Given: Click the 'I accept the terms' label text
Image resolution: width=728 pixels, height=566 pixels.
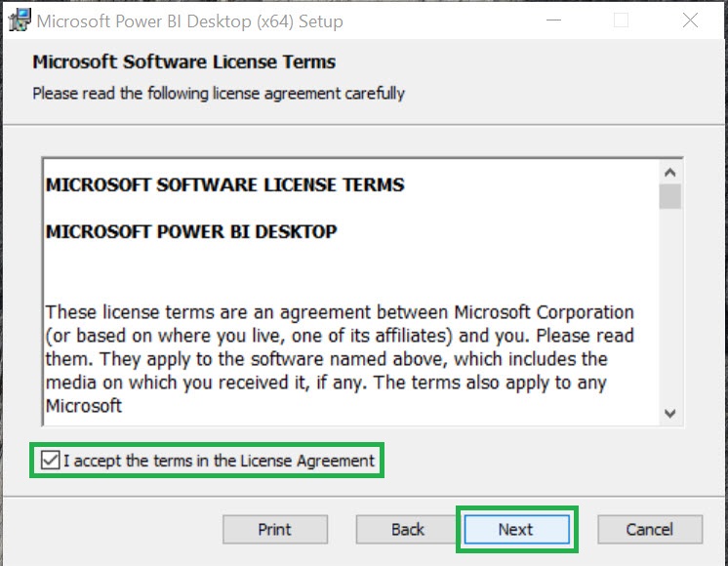Looking at the screenshot, I should tap(219, 461).
